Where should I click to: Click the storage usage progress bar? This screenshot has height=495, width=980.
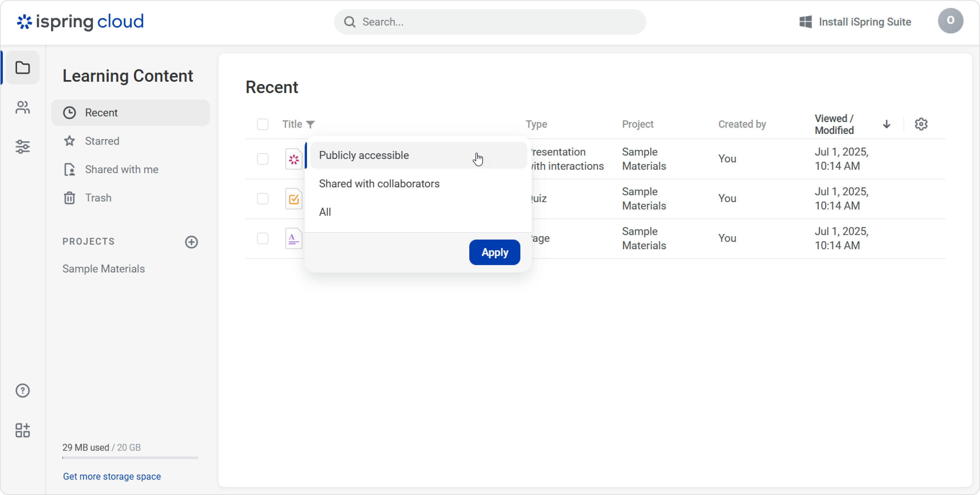pyautogui.click(x=131, y=458)
